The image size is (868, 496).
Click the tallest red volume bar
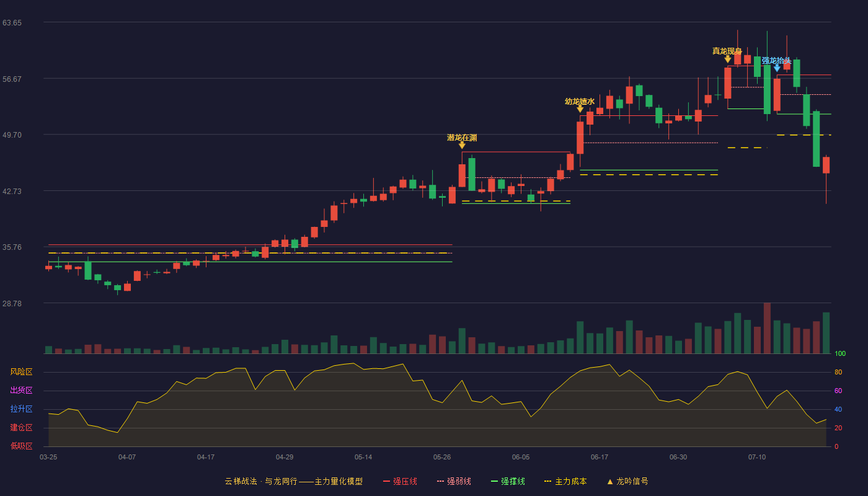(767, 328)
